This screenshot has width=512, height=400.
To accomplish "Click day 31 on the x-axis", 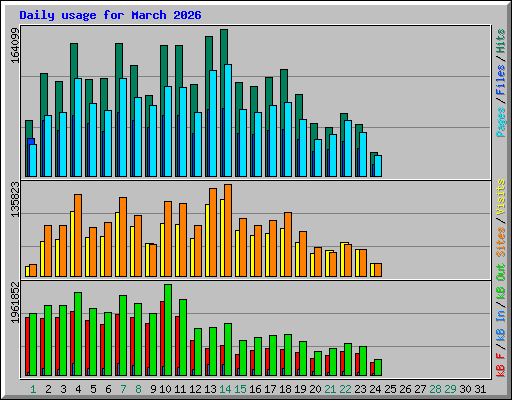I will [480, 389].
